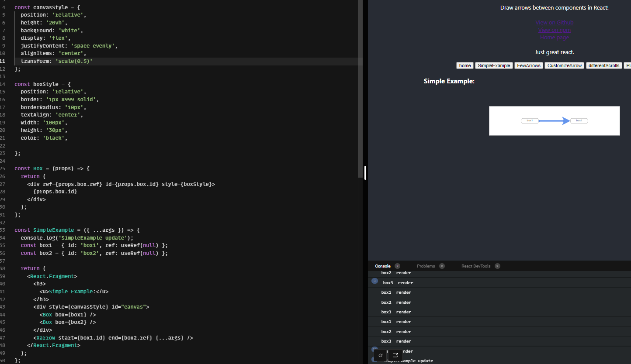The image size is (631, 364).
Task: Click the count badge next to Console
Action: click(398, 266)
